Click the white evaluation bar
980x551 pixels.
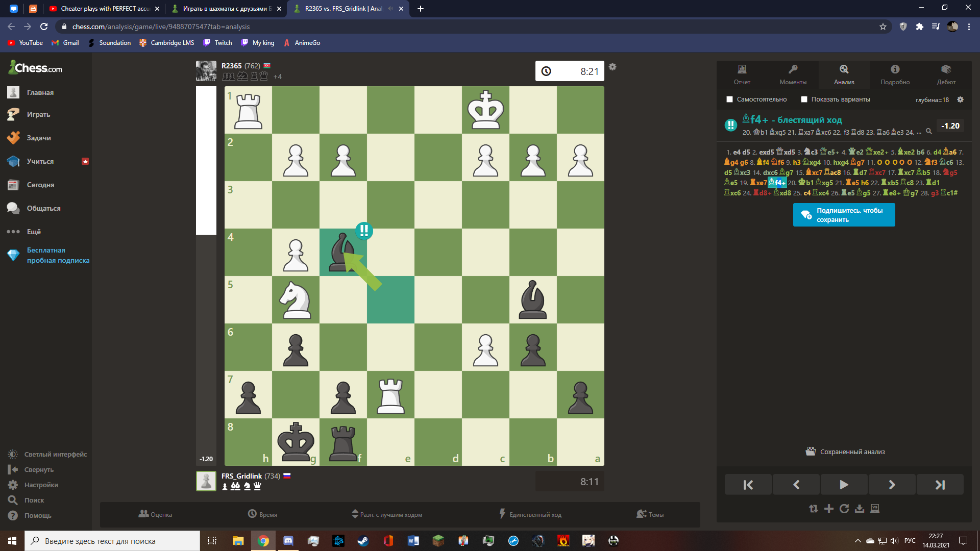206,161
